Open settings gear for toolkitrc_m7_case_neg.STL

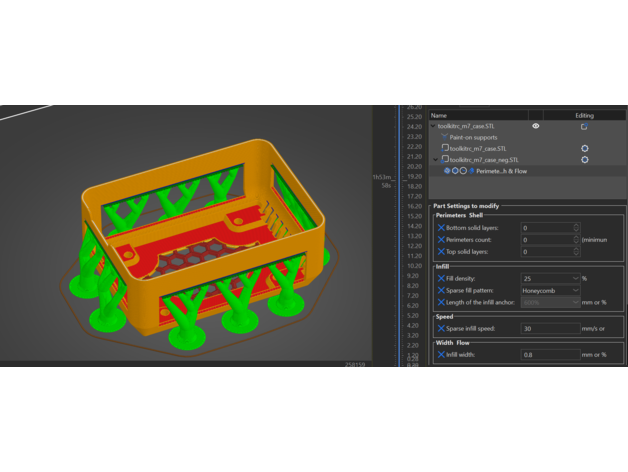[584, 159]
